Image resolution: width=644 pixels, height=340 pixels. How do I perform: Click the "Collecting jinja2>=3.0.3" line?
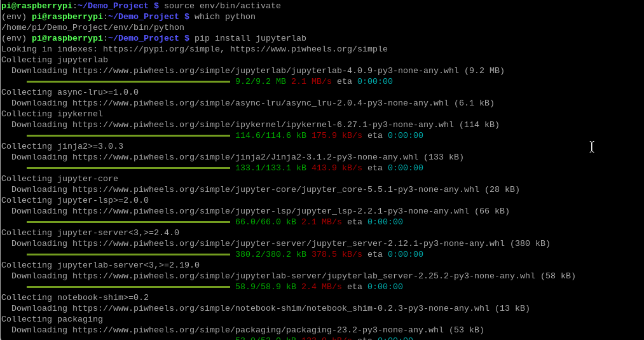[62, 146]
